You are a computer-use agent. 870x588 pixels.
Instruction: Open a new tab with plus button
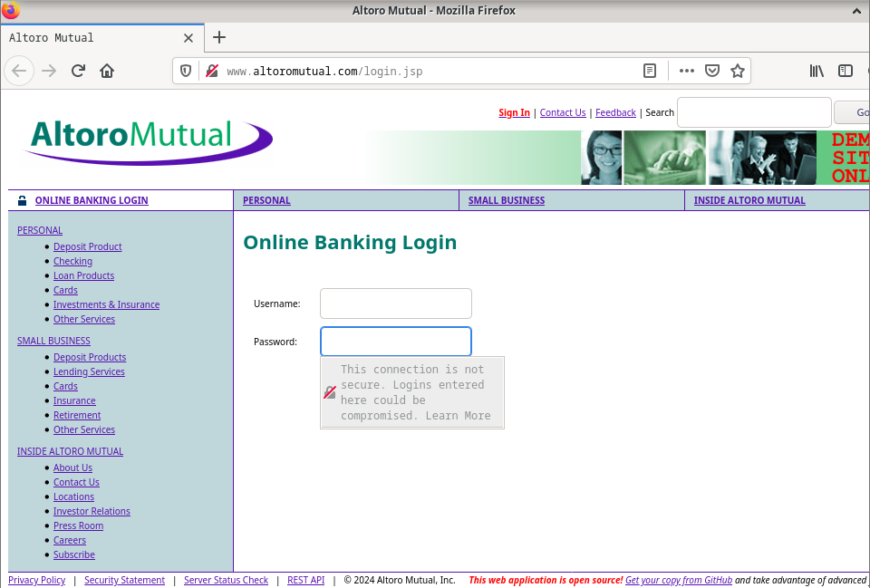click(x=219, y=37)
